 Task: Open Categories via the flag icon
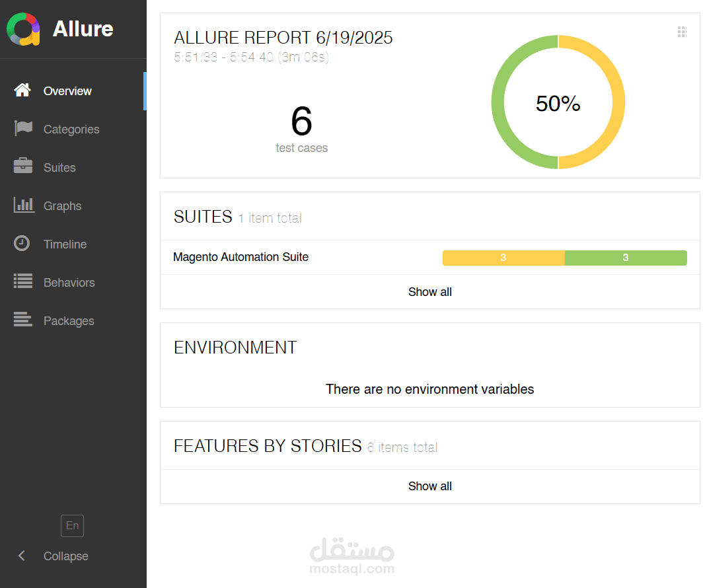(23, 129)
